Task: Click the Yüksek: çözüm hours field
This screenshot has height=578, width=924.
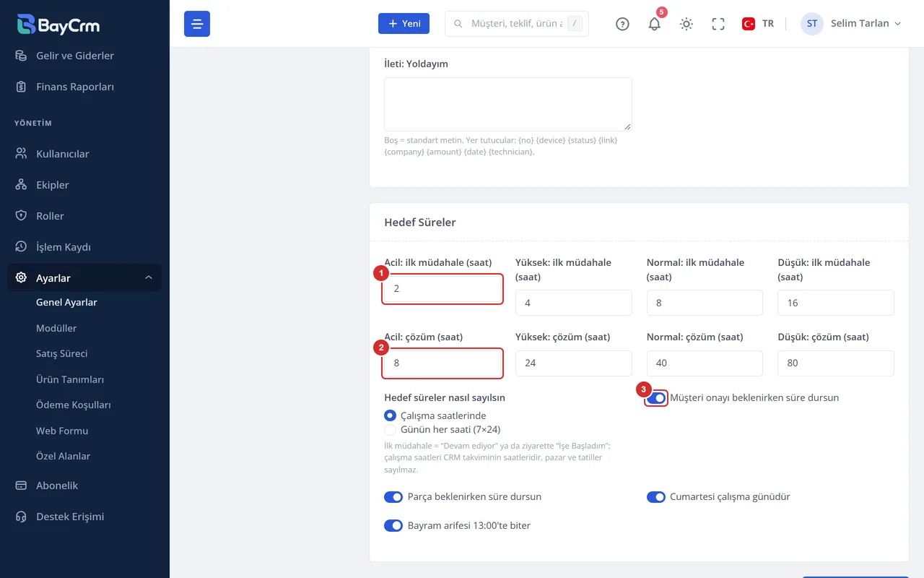Action: tap(574, 363)
